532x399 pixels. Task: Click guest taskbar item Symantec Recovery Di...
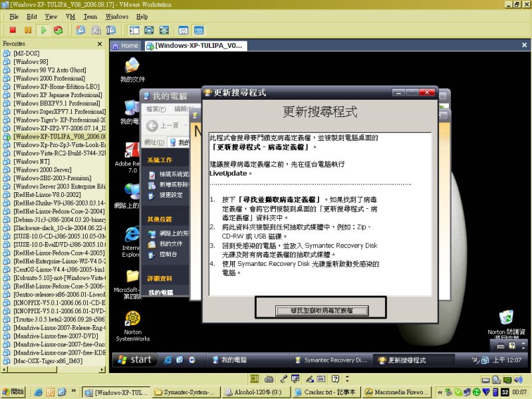pos(331,360)
